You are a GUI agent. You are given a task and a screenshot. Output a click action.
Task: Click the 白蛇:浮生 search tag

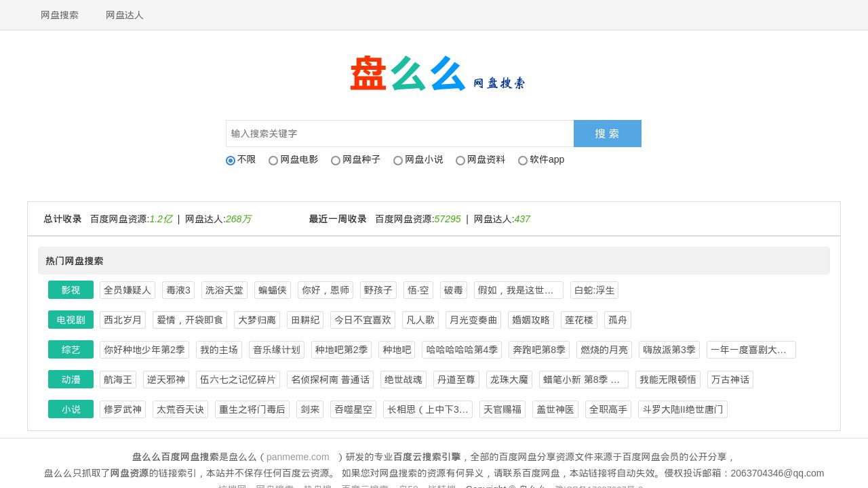pyautogui.click(x=594, y=290)
